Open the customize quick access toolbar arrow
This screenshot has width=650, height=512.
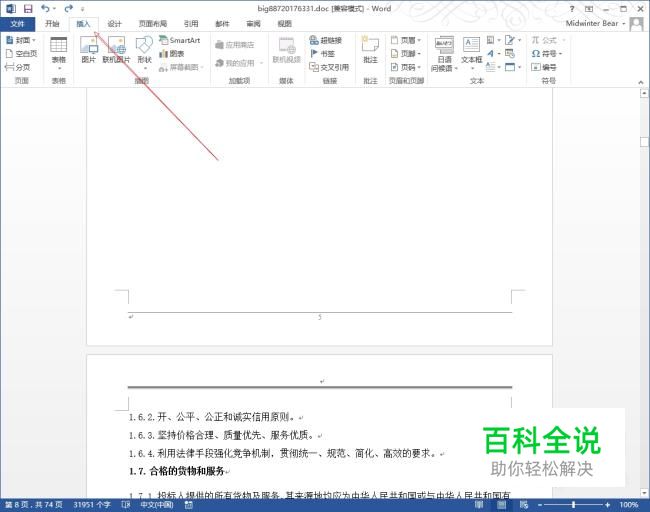pos(82,9)
